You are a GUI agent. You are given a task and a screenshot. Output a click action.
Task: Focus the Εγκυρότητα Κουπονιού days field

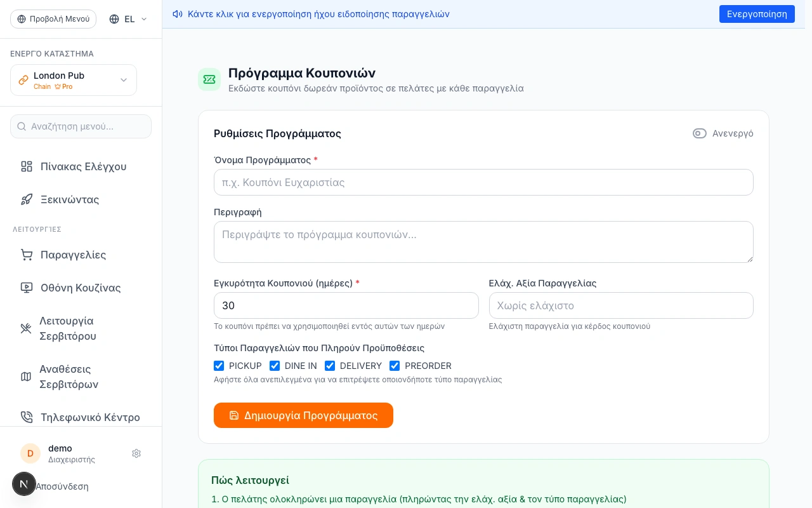click(346, 305)
